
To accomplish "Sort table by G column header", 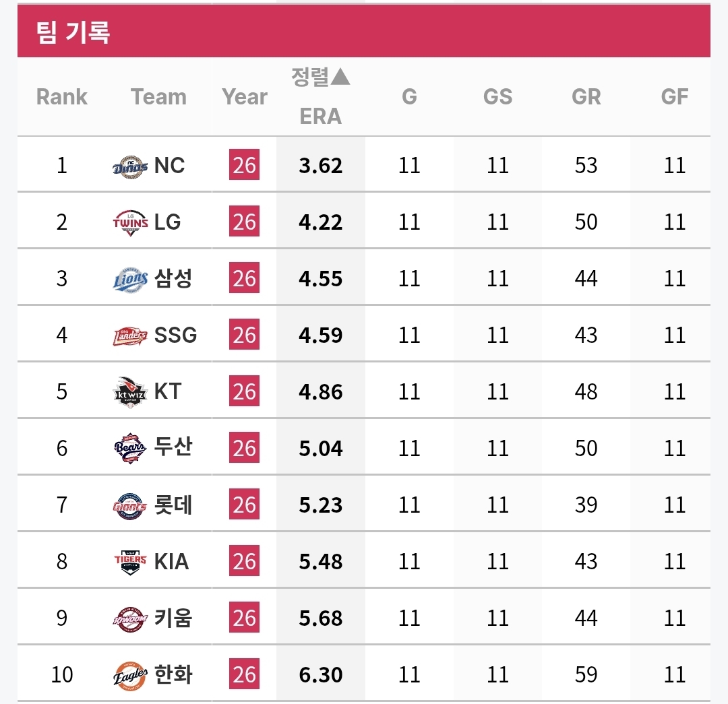I will 409,97.
